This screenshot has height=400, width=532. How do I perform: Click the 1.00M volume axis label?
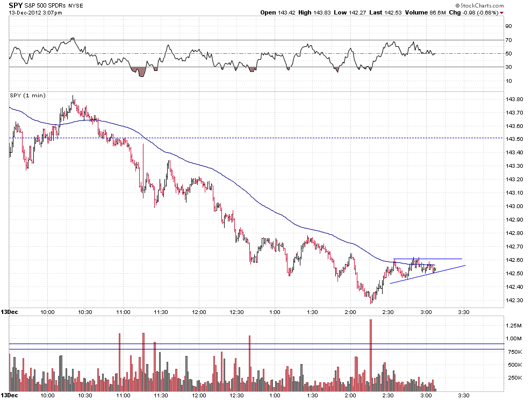[514, 339]
